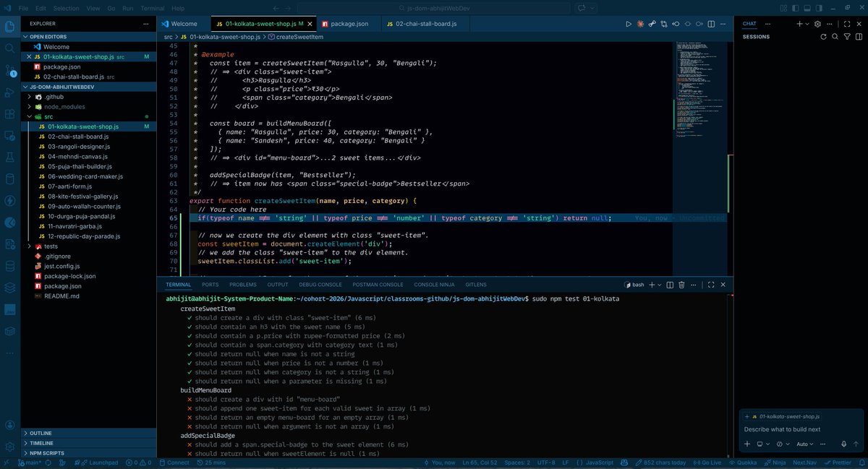The height and width of the screenshot is (469, 868).
Task: Open the Terminal menu
Action: (x=153, y=8)
